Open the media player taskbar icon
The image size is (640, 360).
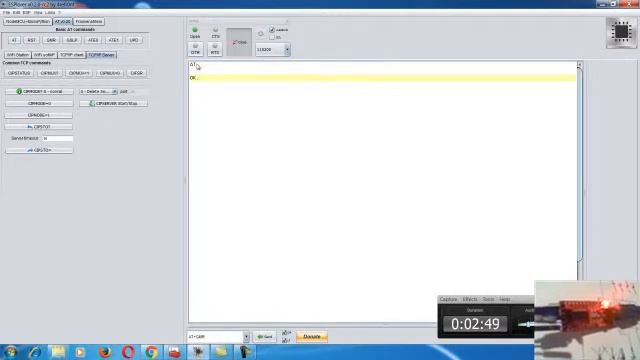point(80,352)
